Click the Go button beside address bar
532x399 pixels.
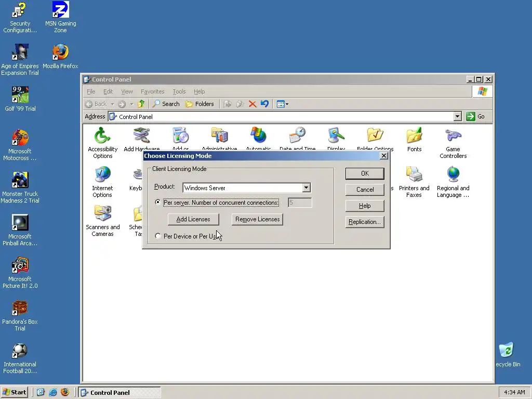(476, 116)
